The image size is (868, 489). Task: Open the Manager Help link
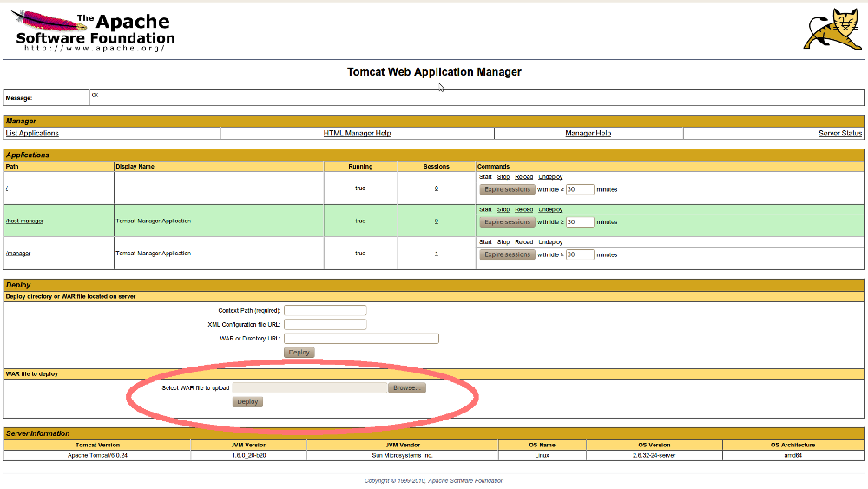[x=588, y=134]
